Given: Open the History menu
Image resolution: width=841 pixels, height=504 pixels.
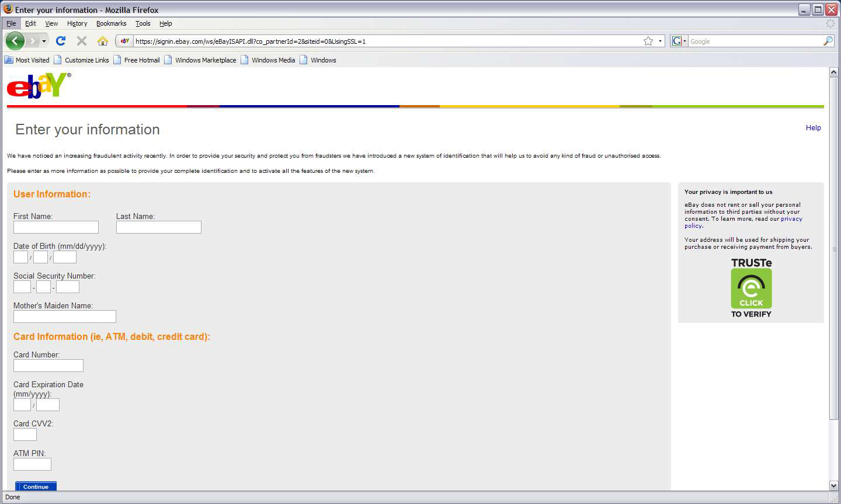Looking at the screenshot, I should coord(77,23).
